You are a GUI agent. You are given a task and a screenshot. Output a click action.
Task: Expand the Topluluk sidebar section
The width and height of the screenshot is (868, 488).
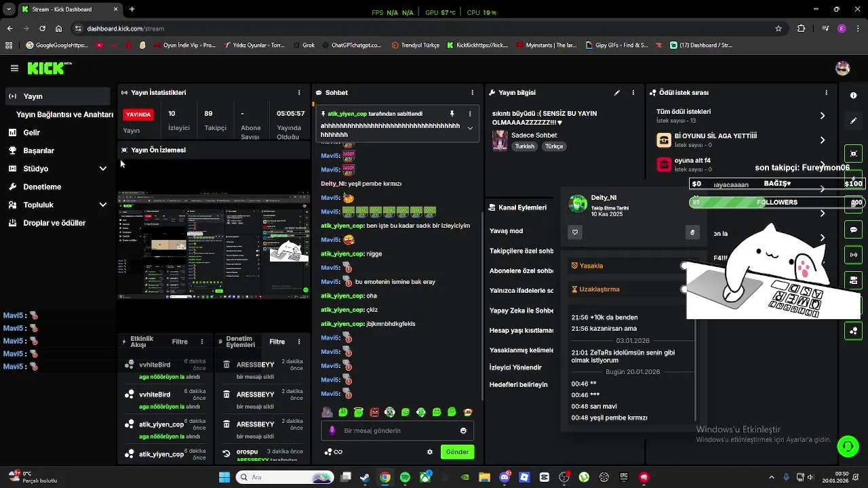(103, 205)
